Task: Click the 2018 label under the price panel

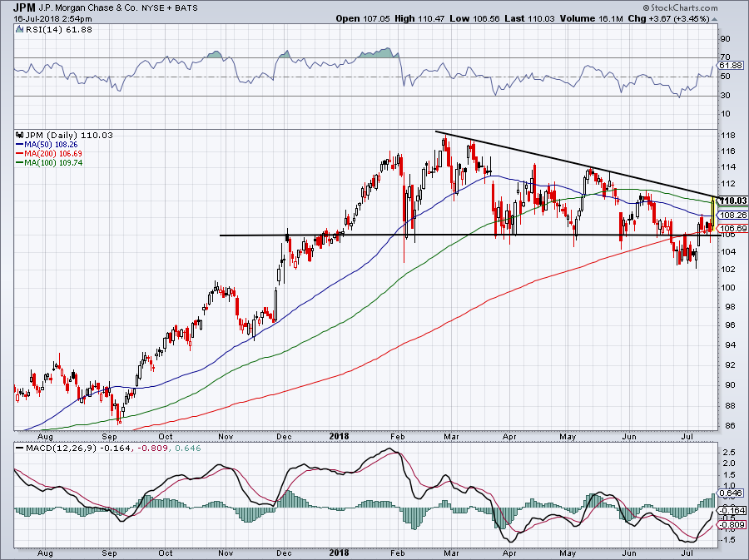Action: click(339, 436)
